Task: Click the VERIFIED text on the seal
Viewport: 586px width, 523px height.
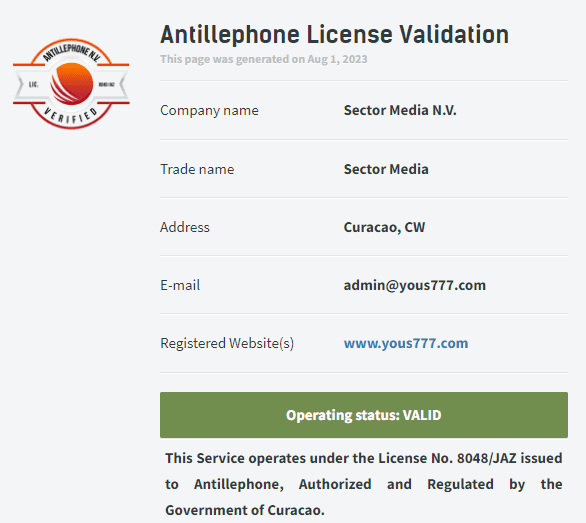Action: pos(71,115)
